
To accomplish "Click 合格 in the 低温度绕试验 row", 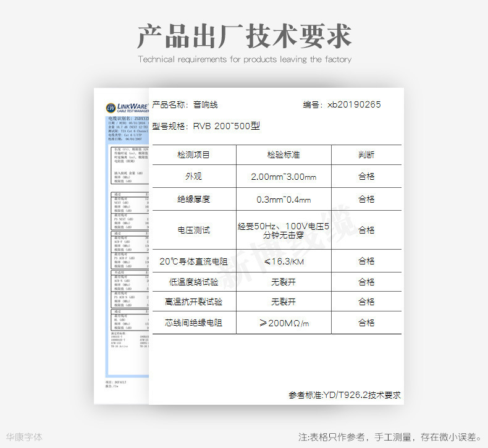I will 366,282.
